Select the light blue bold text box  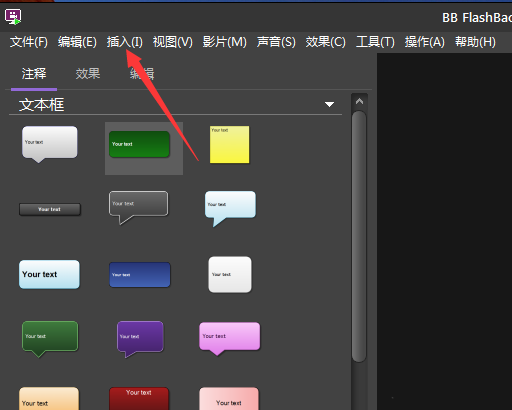tap(49, 274)
